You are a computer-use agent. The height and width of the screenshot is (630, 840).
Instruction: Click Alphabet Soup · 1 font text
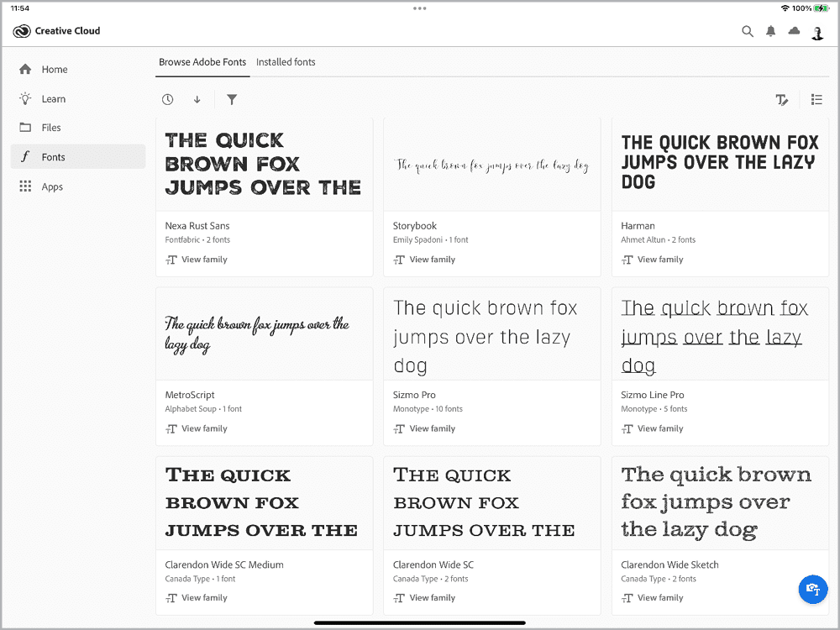tap(203, 409)
